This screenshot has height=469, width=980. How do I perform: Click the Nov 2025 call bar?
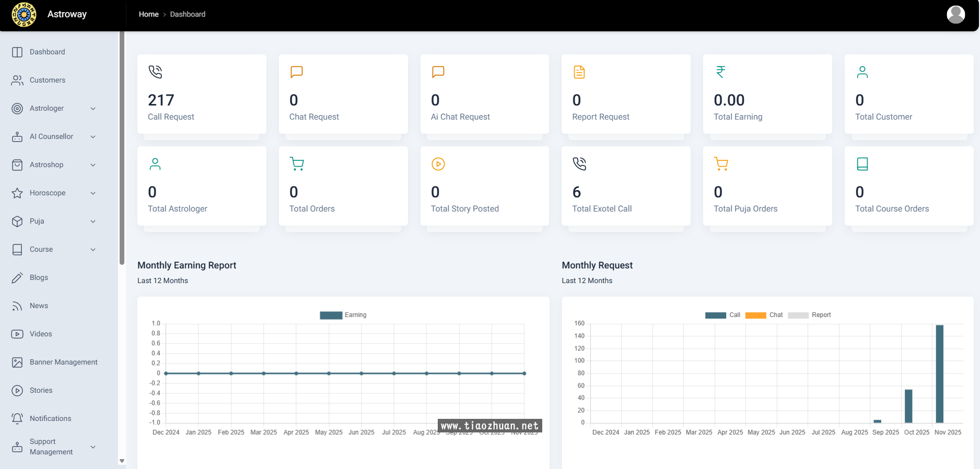coord(939,374)
